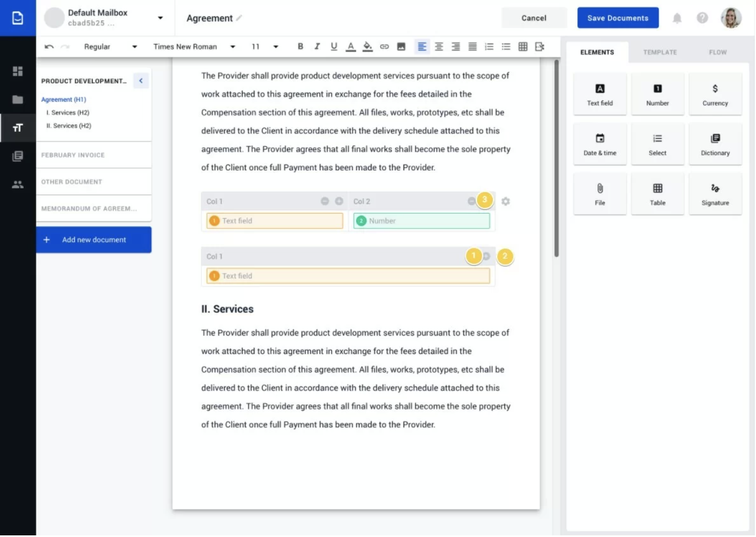756x537 pixels.
Task: Insert a Dictionary element
Action: coord(715,143)
